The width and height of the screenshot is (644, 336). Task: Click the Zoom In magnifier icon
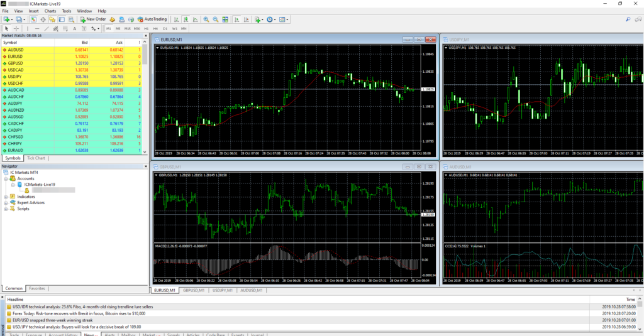pos(206,19)
